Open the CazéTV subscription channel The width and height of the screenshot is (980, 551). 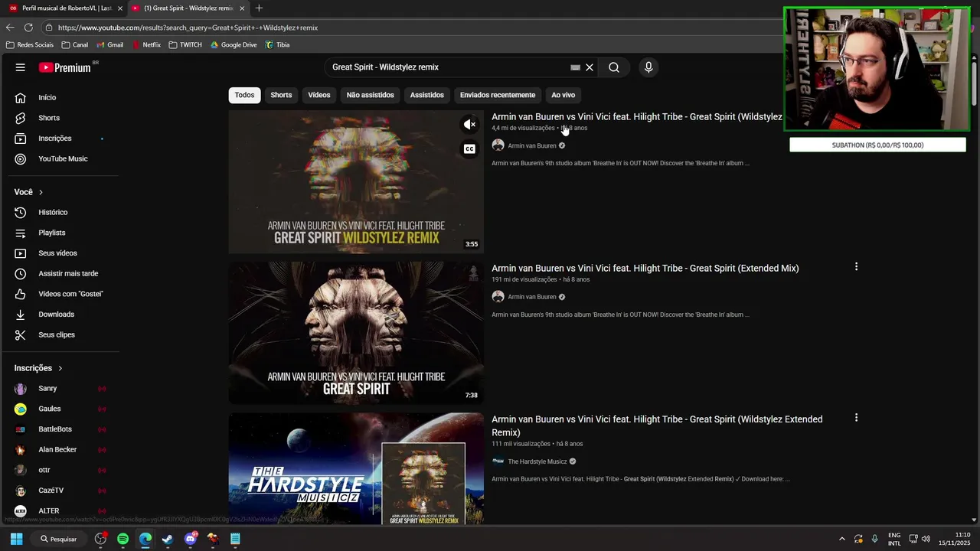coord(51,491)
